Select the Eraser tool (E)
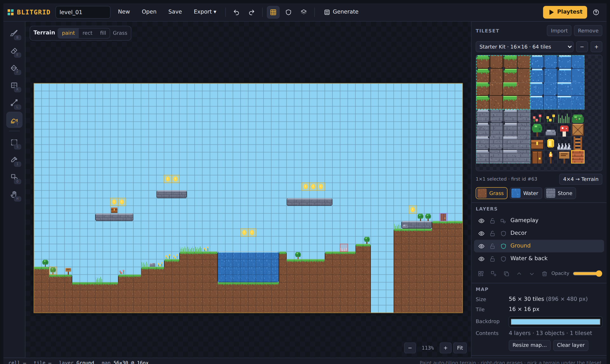 click(x=14, y=51)
